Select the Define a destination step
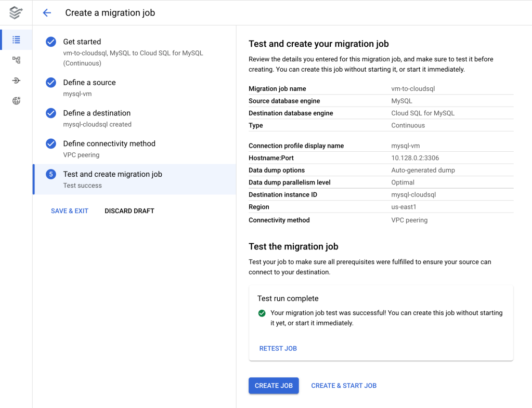 97,113
